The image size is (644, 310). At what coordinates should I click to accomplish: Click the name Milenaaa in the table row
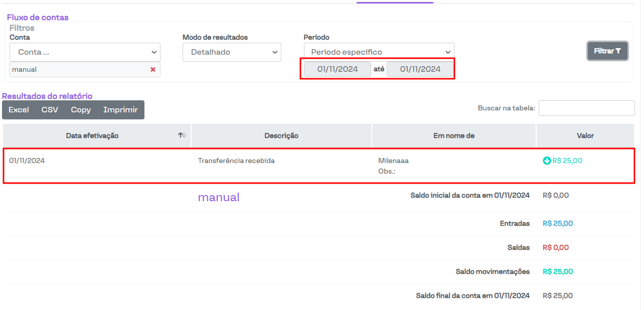[x=393, y=161]
